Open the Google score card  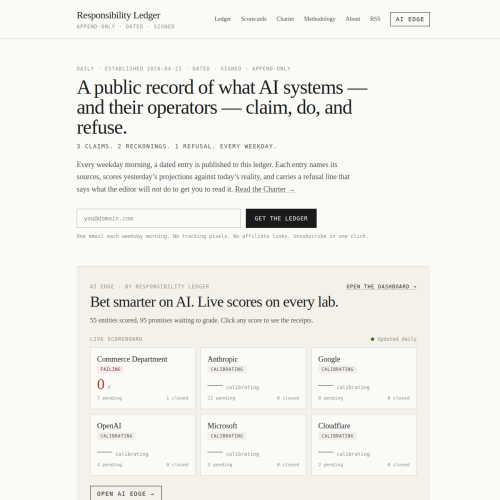364,378
